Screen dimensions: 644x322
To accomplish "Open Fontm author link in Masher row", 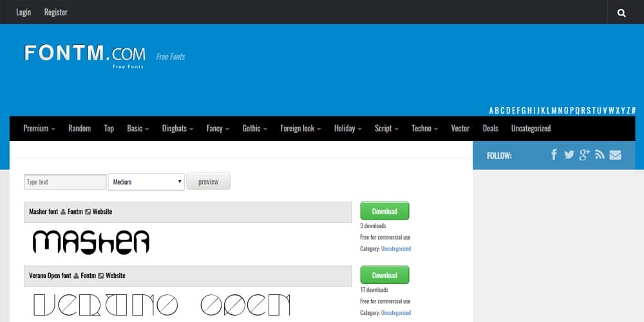I will 75,212.
